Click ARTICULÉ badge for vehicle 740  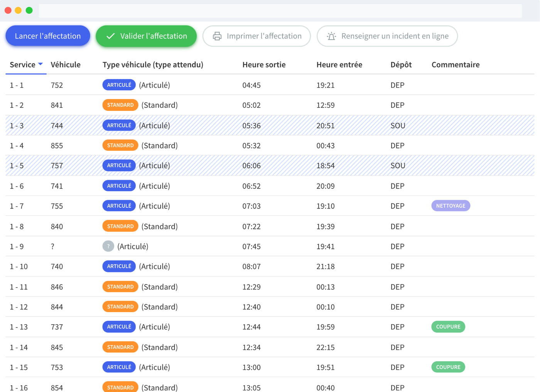coord(119,266)
